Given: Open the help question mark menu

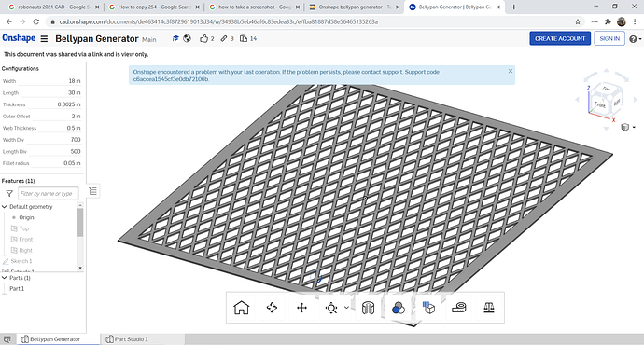Looking at the screenshot, I should [x=635, y=39].
